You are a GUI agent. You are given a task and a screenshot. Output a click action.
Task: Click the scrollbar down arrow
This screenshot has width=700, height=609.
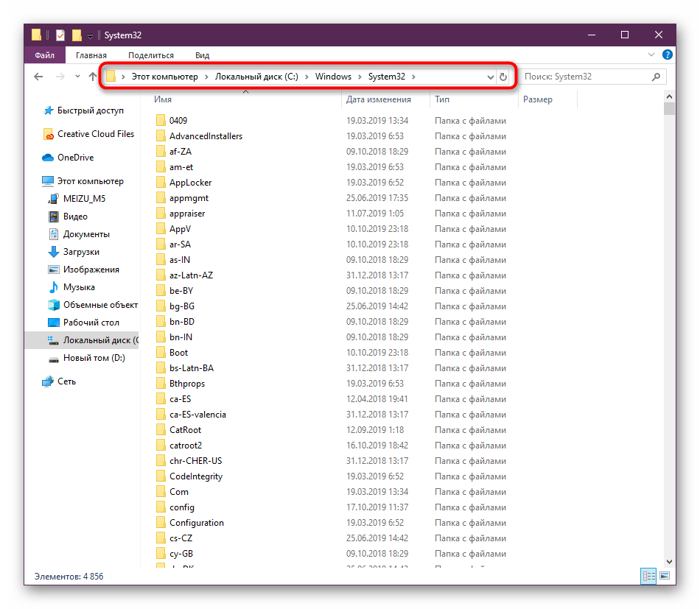pos(669,561)
